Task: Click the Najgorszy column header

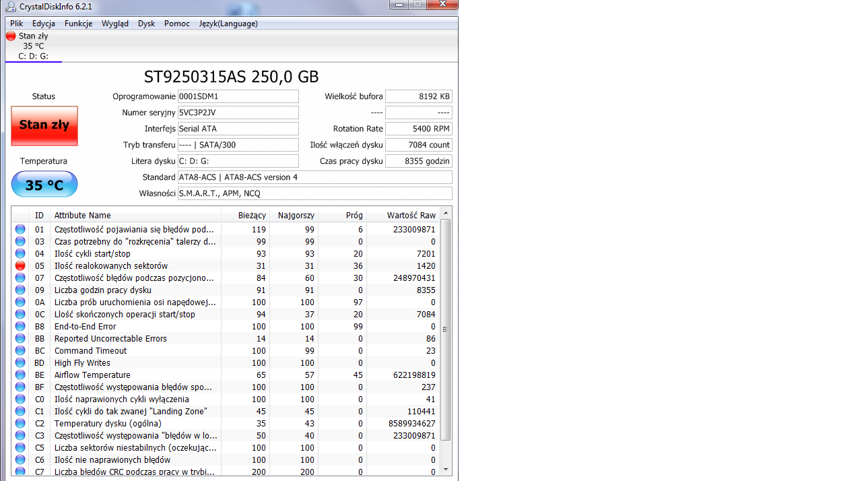Action: 294,216
